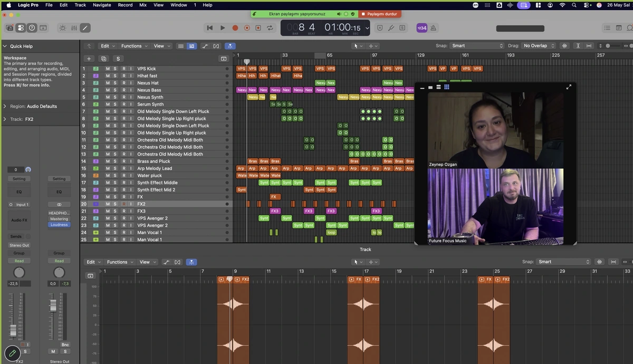Open the Mixer faders icon
The width and height of the screenshot is (633, 364).
[74, 27]
